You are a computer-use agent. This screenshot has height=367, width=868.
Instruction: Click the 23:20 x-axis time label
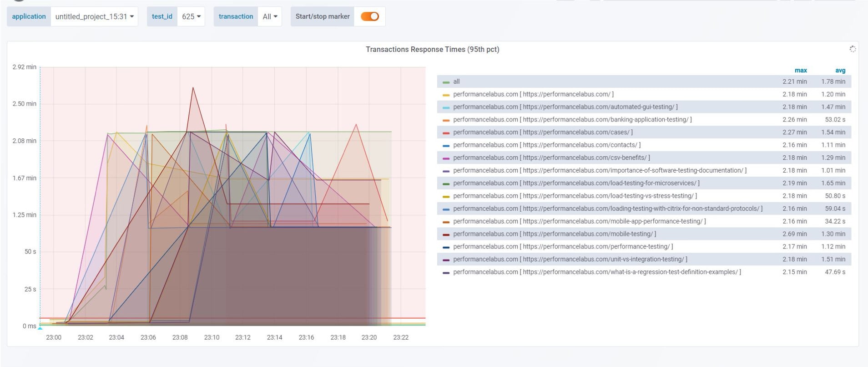tap(369, 337)
